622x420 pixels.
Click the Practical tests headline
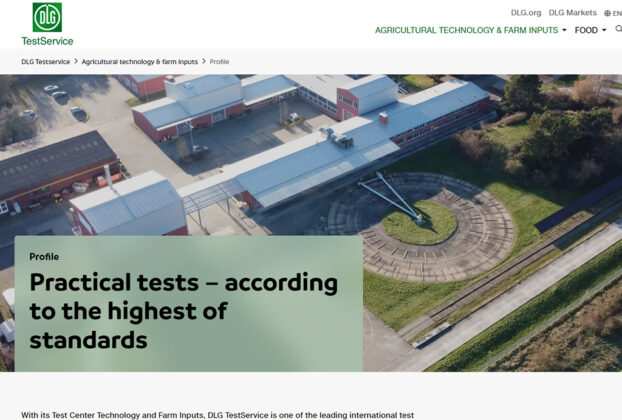(183, 310)
